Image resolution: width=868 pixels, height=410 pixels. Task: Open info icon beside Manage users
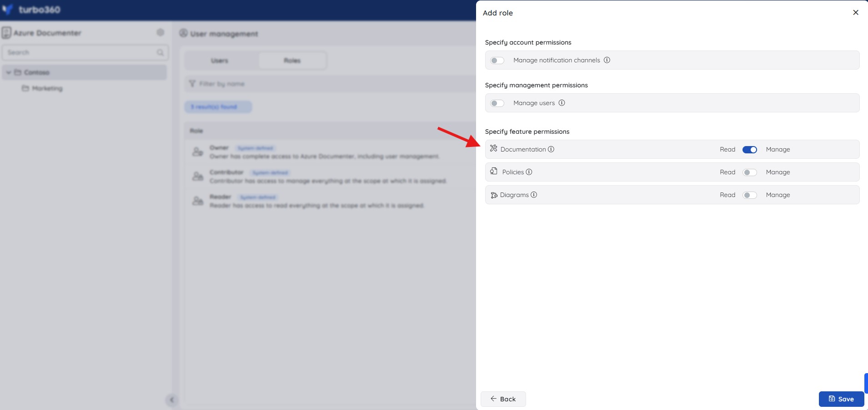[562, 103]
